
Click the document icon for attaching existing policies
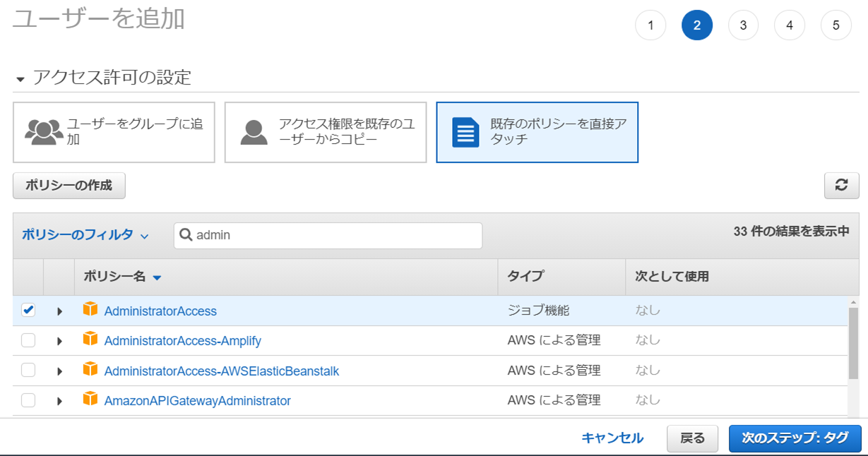click(x=465, y=132)
